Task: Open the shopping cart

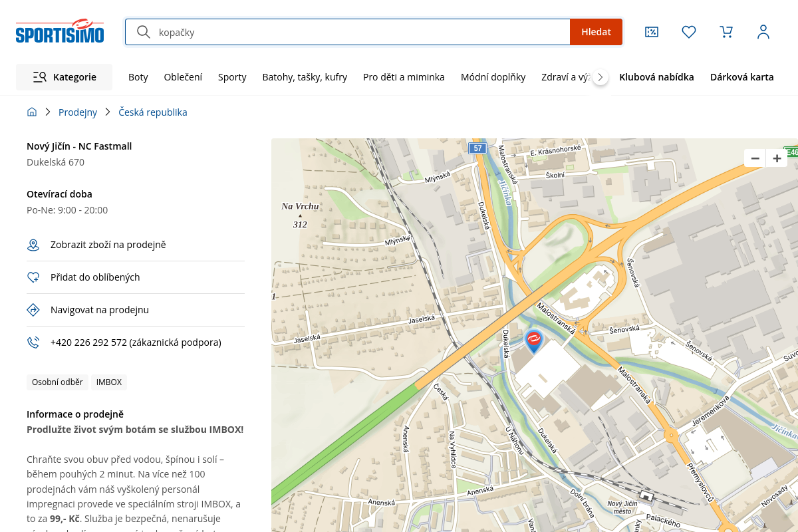Action: coord(726,32)
